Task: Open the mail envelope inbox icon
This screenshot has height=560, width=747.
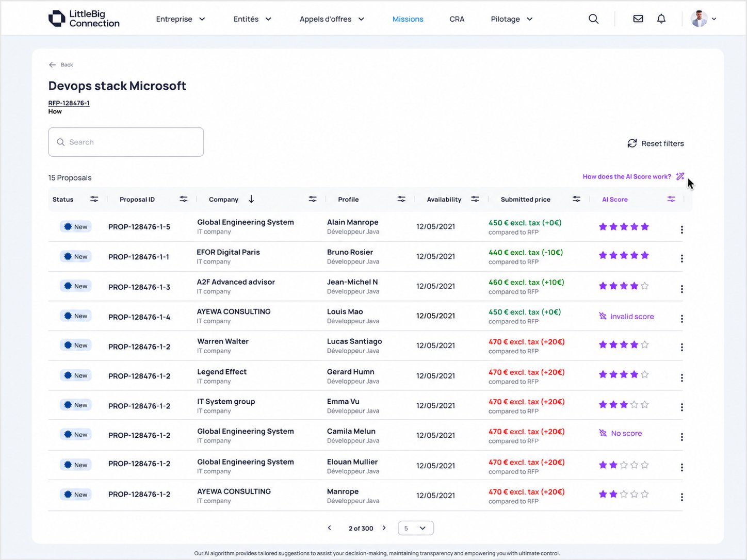Action: pos(638,19)
